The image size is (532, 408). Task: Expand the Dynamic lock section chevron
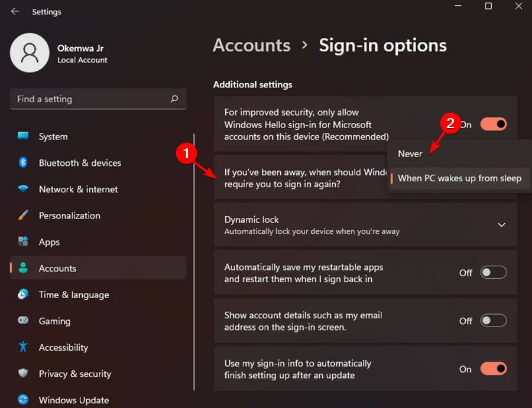point(501,225)
